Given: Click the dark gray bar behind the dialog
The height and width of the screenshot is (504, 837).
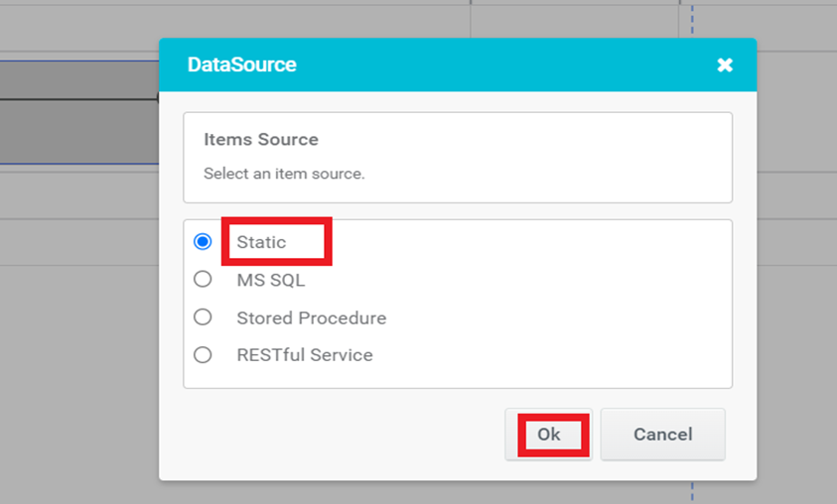Looking at the screenshot, I should (79, 131).
